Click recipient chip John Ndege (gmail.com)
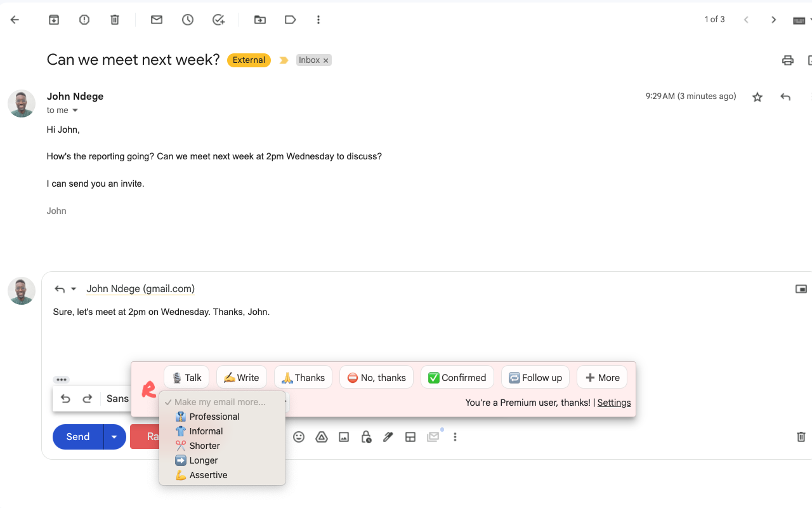 (x=140, y=289)
